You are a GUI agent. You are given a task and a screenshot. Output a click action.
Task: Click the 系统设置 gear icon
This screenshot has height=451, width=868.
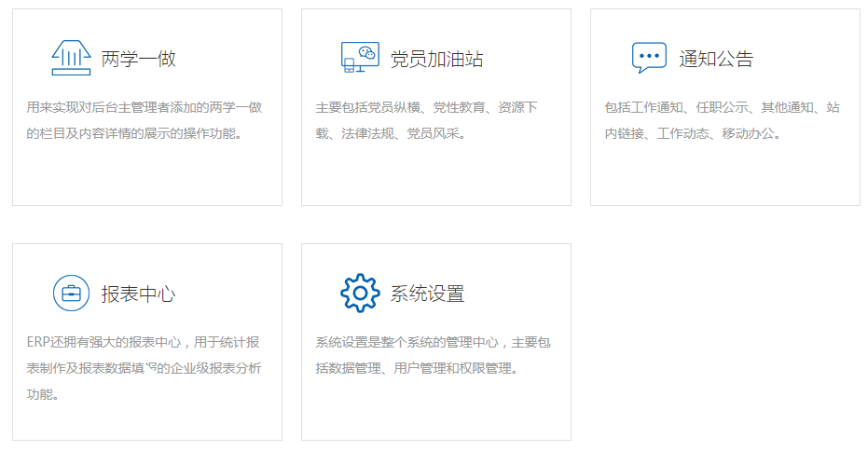pos(360,294)
